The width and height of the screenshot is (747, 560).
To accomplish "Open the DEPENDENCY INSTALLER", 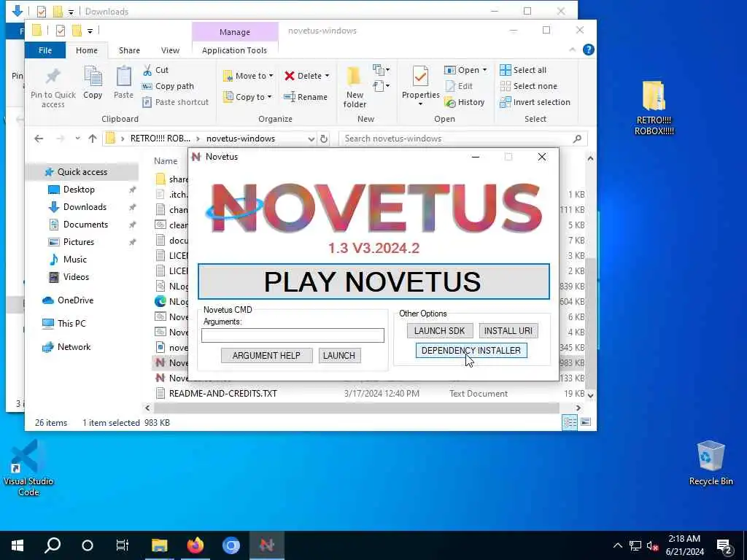I will 471,351.
